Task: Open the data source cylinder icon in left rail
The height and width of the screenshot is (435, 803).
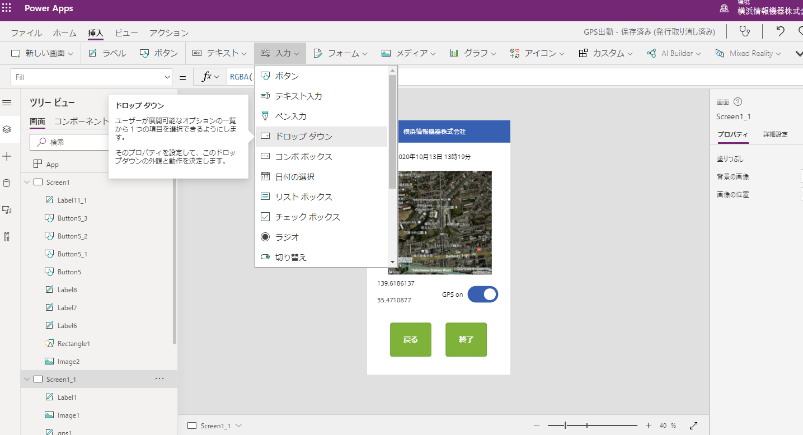Action: (7, 183)
